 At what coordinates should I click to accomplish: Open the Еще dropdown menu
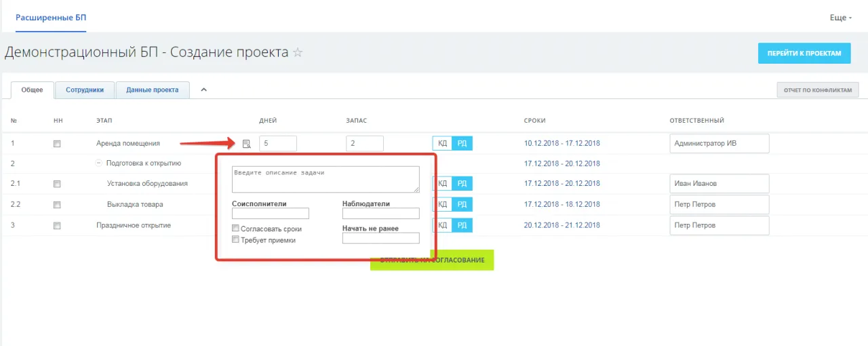(840, 17)
